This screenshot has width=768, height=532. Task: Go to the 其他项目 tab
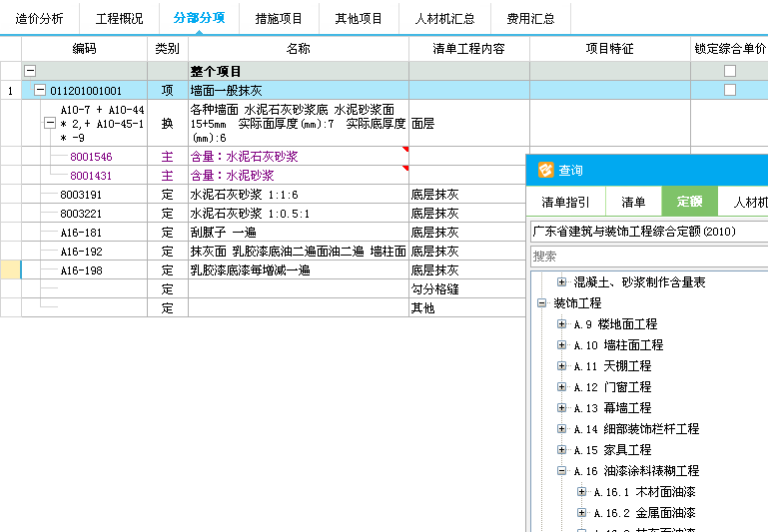pos(359,19)
